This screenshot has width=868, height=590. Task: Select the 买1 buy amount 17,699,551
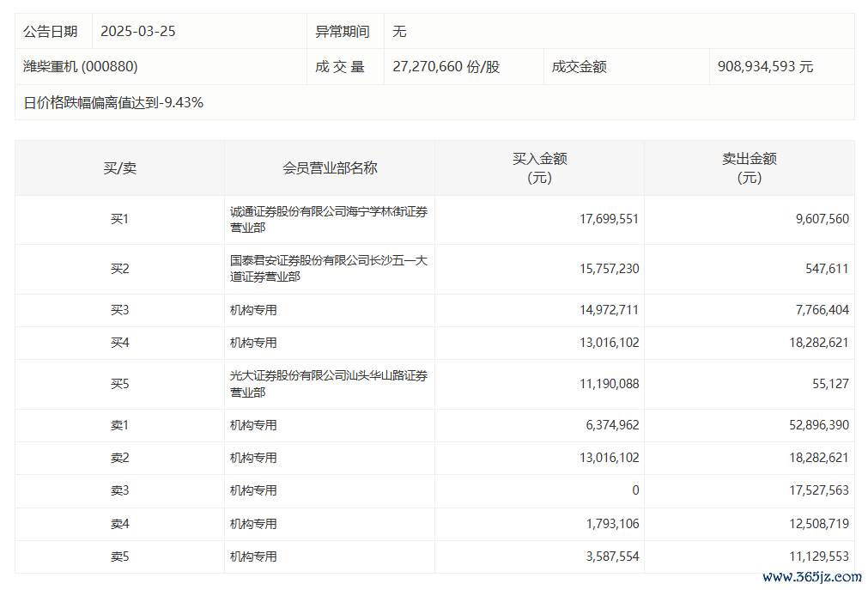pyautogui.click(x=609, y=220)
